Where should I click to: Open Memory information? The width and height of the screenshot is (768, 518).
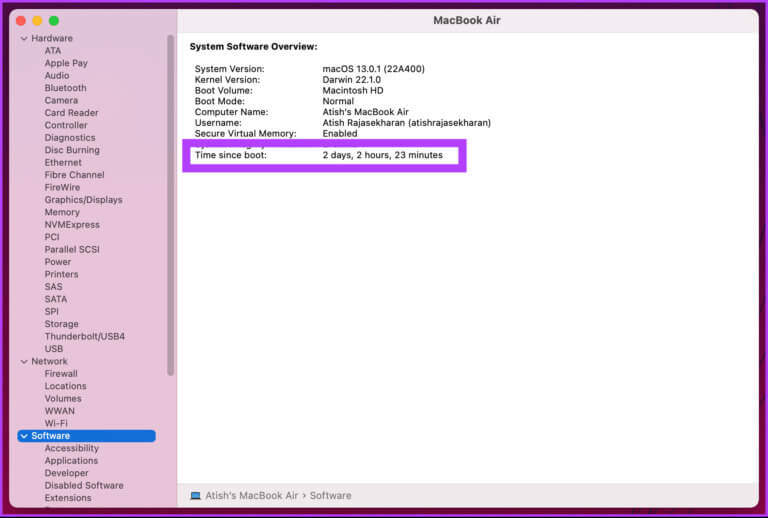pyautogui.click(x=62, y=212)
